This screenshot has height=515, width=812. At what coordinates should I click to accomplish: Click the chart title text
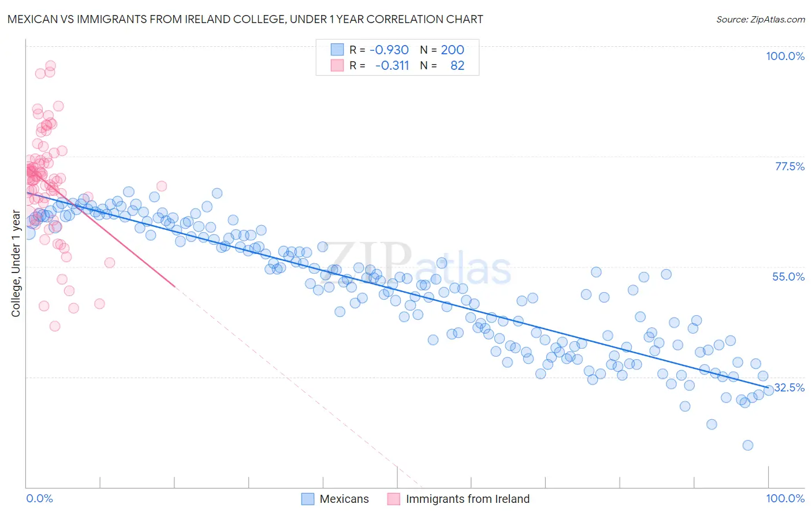coord(245,19)
